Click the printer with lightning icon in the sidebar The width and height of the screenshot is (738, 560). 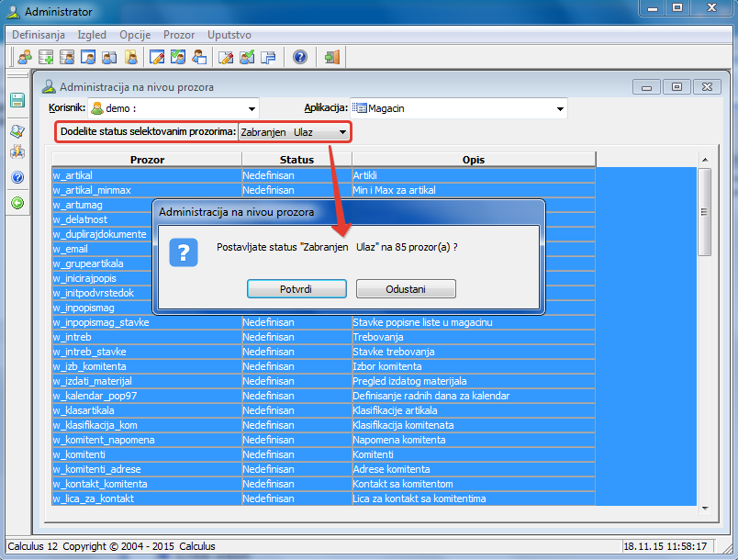[17, 151]
